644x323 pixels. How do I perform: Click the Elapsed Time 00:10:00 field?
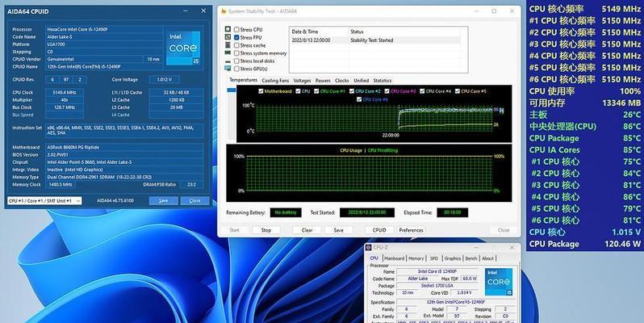point(453,212)
